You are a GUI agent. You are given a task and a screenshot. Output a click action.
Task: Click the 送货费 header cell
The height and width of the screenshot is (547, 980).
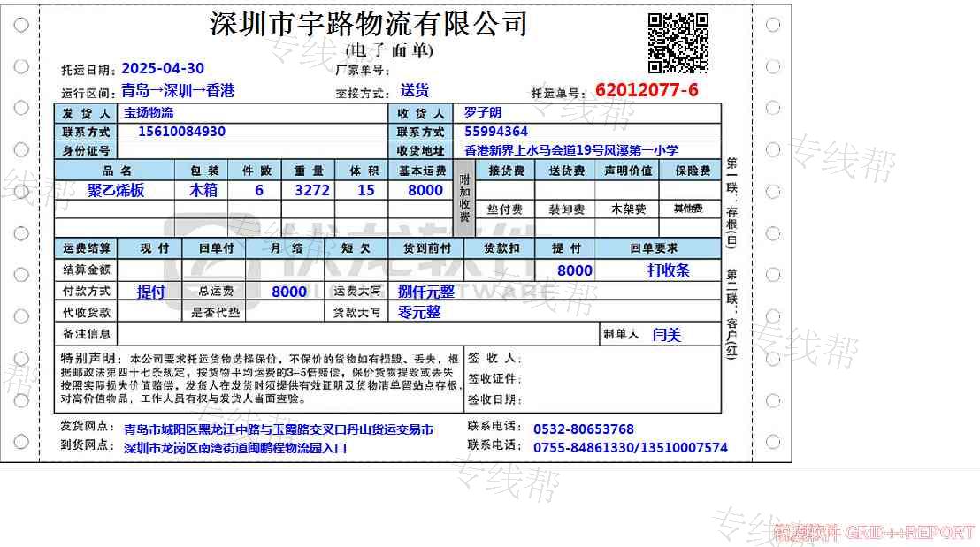567,171
